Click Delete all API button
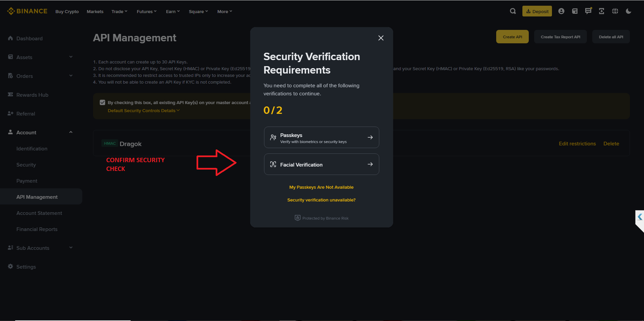 tap(611, 37)
